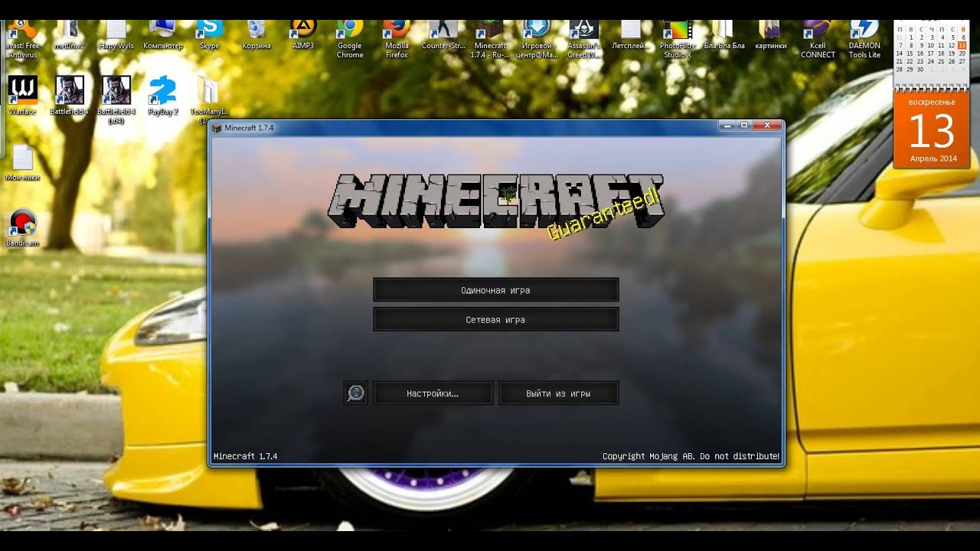Viewport: 980px width, 551px height.
Task: Select the Игровой центр@Mail desktop shortcut
Action: (537, 40)
